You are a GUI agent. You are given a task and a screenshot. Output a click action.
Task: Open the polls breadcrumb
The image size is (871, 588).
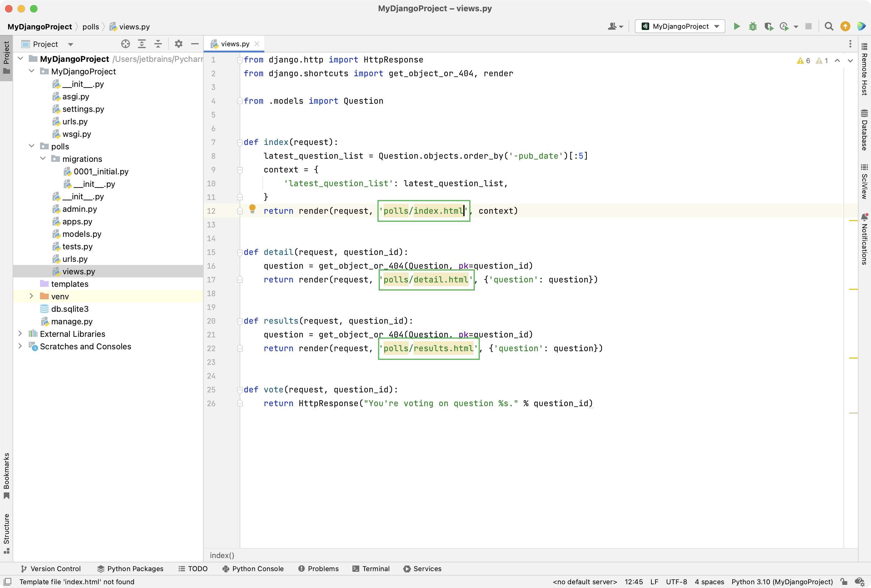pyautogui.click(x=91, y=26)
